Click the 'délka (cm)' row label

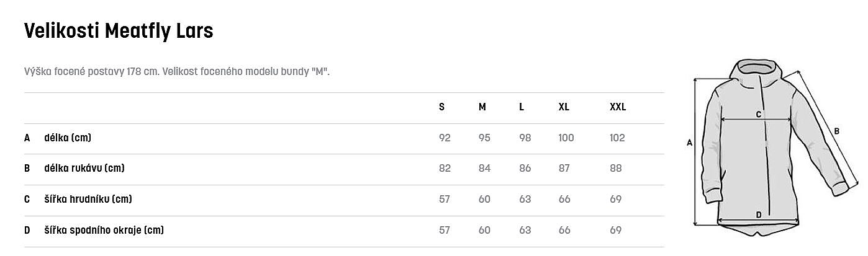coord(68,138)
